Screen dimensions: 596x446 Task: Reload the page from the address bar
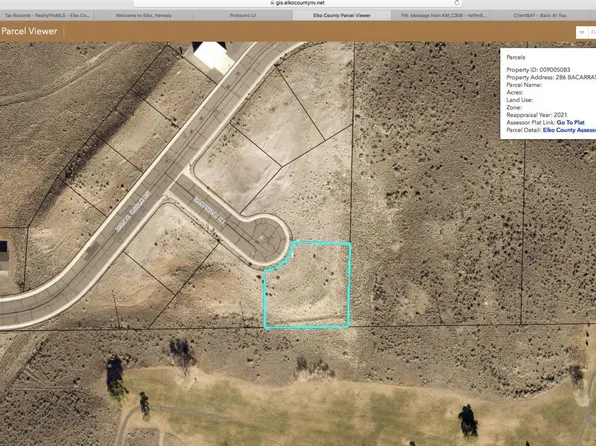[457, 3]
